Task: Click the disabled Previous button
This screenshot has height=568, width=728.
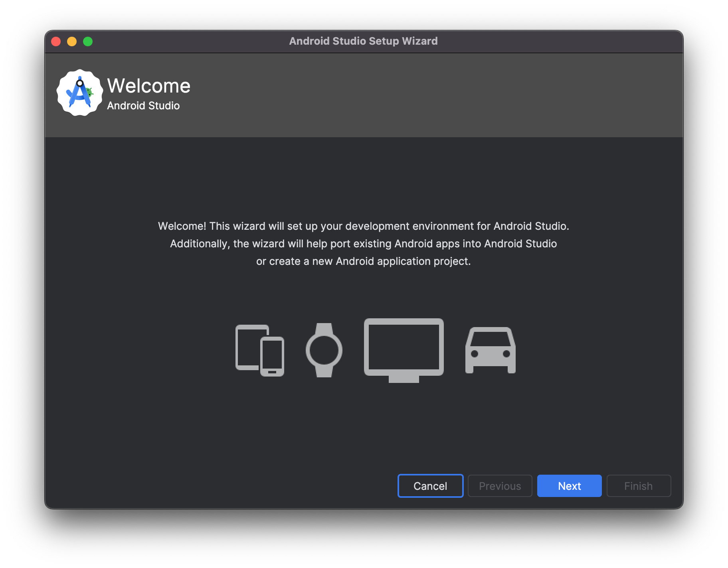Action: pyautogui.click(x=500, y=486)
